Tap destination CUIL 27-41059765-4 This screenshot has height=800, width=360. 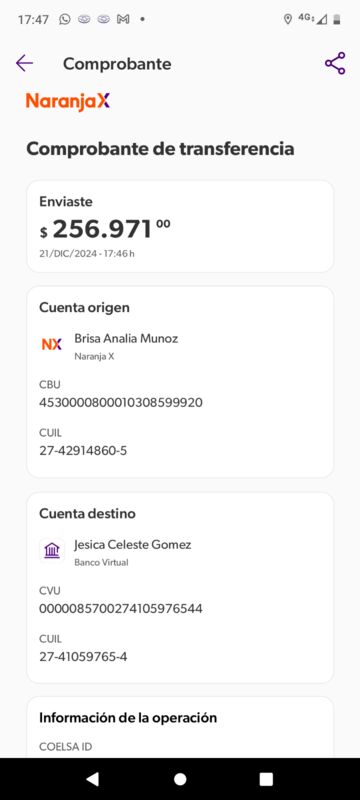pyautogui.click(x=83, y=657)
